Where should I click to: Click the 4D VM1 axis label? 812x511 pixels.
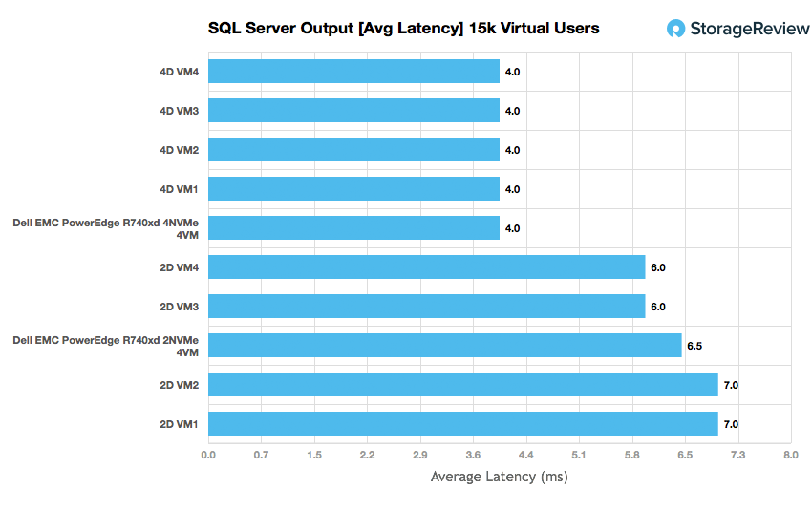coord(180,189)
